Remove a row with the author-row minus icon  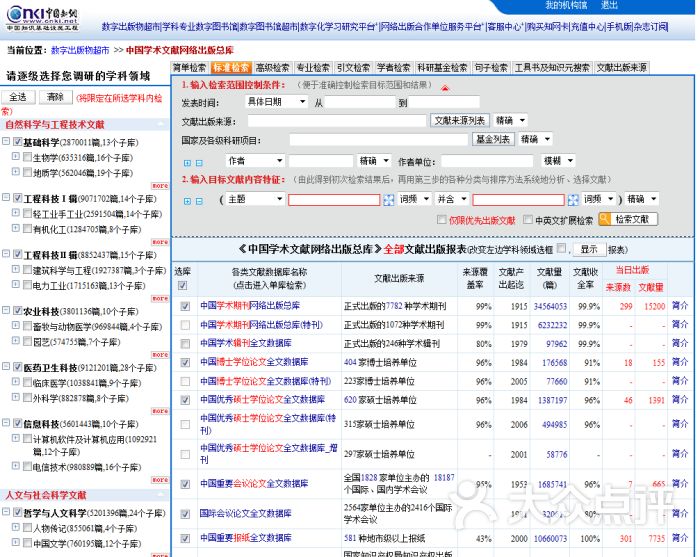point(199,163)
